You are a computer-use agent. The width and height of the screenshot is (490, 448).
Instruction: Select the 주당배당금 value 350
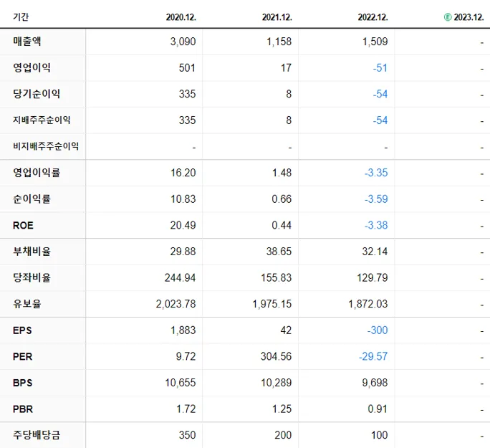tap(187, 436)
